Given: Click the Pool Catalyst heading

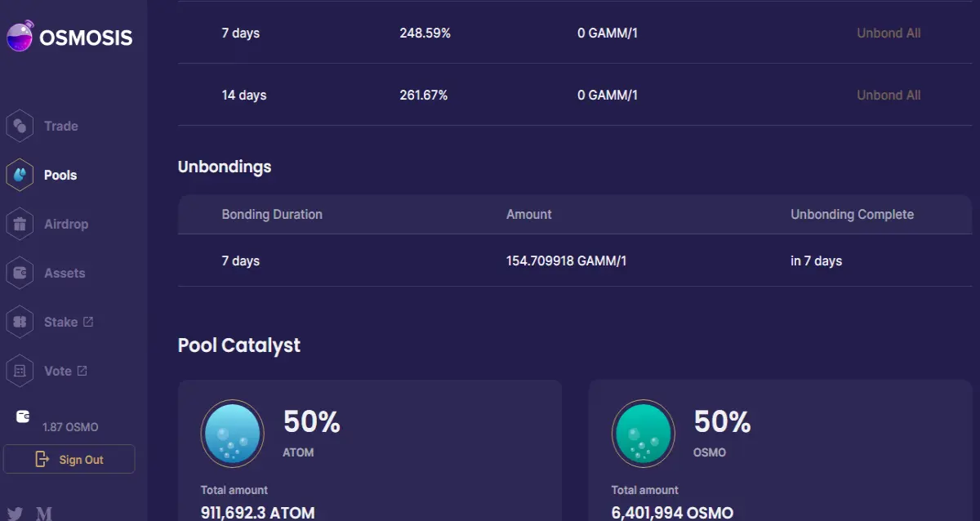Looking at the screenshot, I should click(x=239, y=345).
